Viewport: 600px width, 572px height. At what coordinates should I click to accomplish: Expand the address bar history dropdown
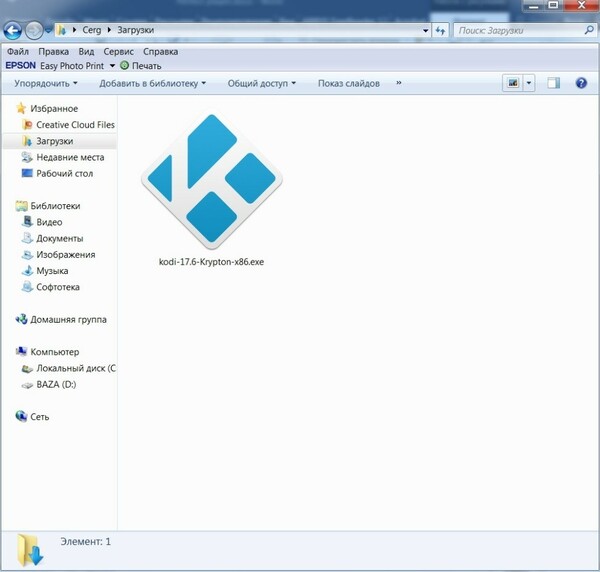point(426,31)
